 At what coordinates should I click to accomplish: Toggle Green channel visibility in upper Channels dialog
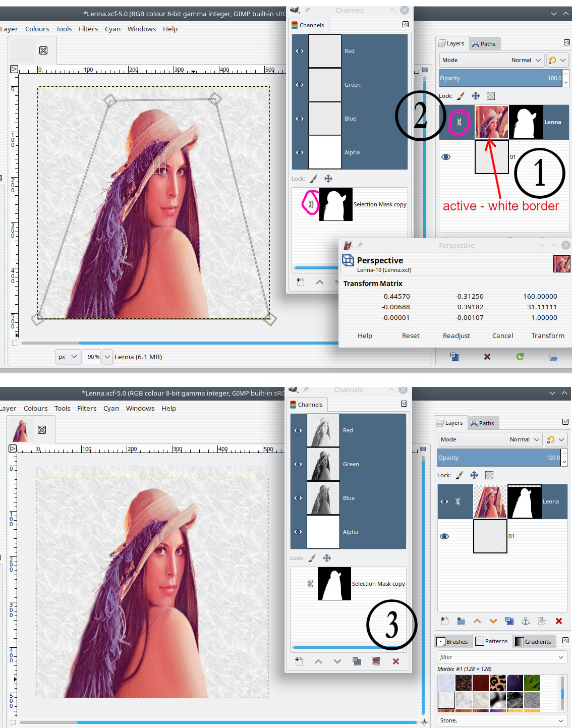click(300, 85)
